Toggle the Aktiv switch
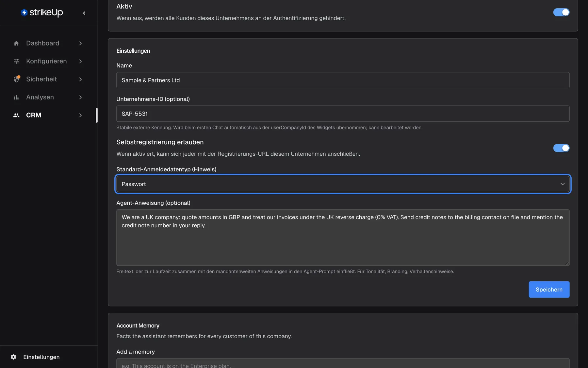 tap(561, 12)
